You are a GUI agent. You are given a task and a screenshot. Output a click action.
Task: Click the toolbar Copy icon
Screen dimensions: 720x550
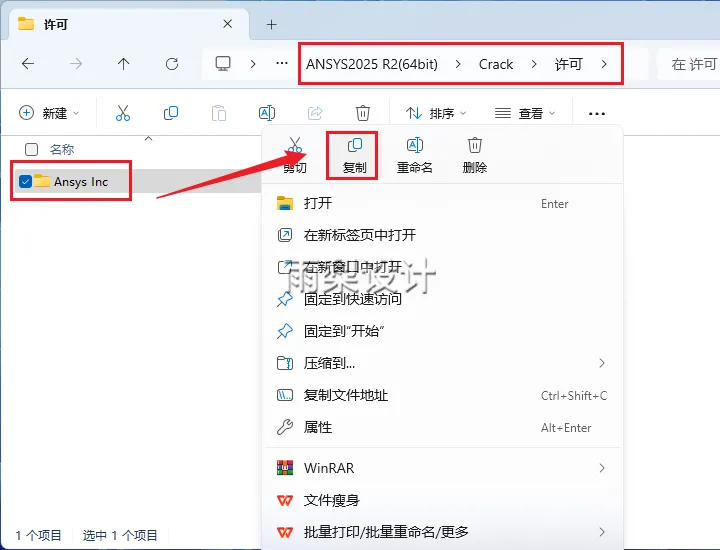[x=171, y=113]
